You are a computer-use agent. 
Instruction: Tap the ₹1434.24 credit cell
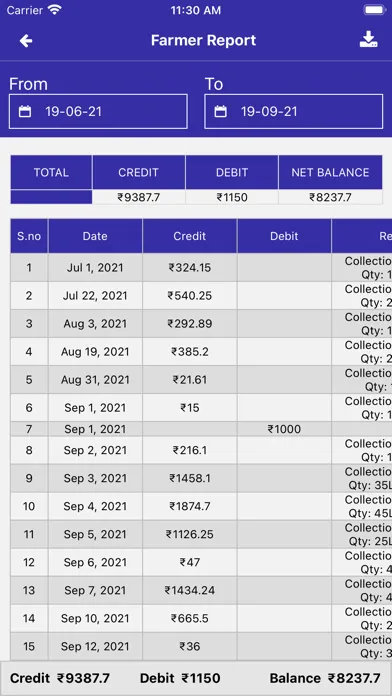(190, 590)
